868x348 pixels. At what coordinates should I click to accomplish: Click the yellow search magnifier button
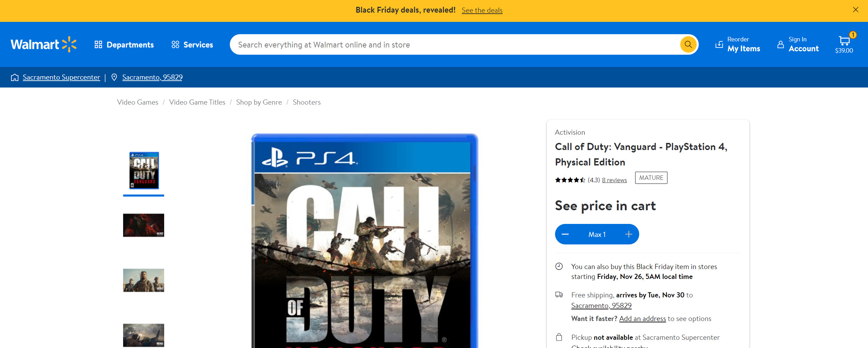click(x=688, y=44)
